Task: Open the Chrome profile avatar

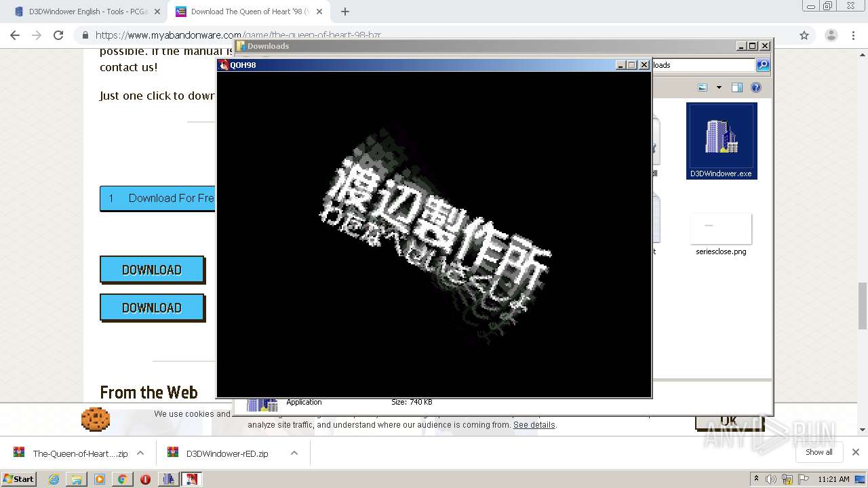Action: pyautogui.click(x=831, y=35)
